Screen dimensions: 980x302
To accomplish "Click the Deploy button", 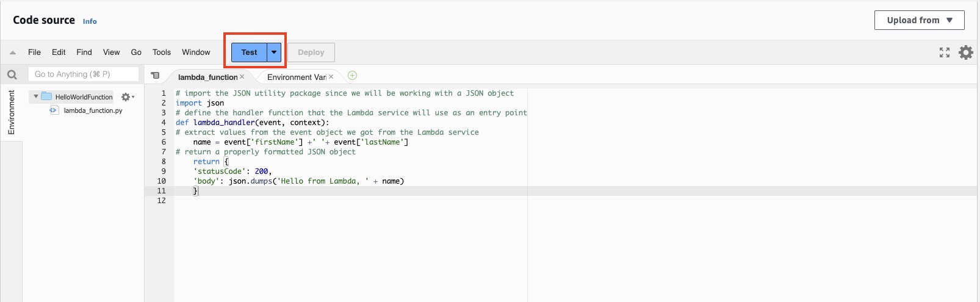I will click(311, 52).
